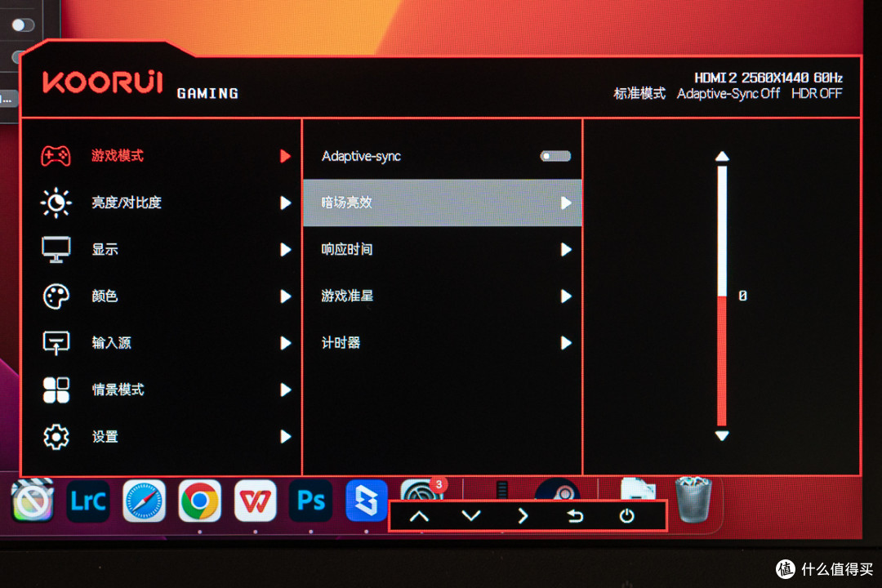Click the slider's down triangle arrow
This screenshot has height=588, width=882.
click(722, 435)
